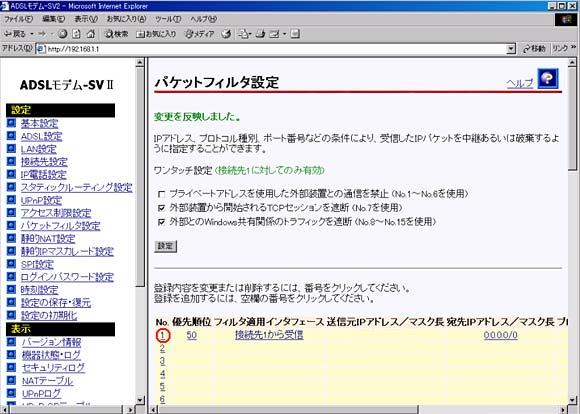Click the bullet icon beside 時刻設定
The image size is (580, 414).
11,289
